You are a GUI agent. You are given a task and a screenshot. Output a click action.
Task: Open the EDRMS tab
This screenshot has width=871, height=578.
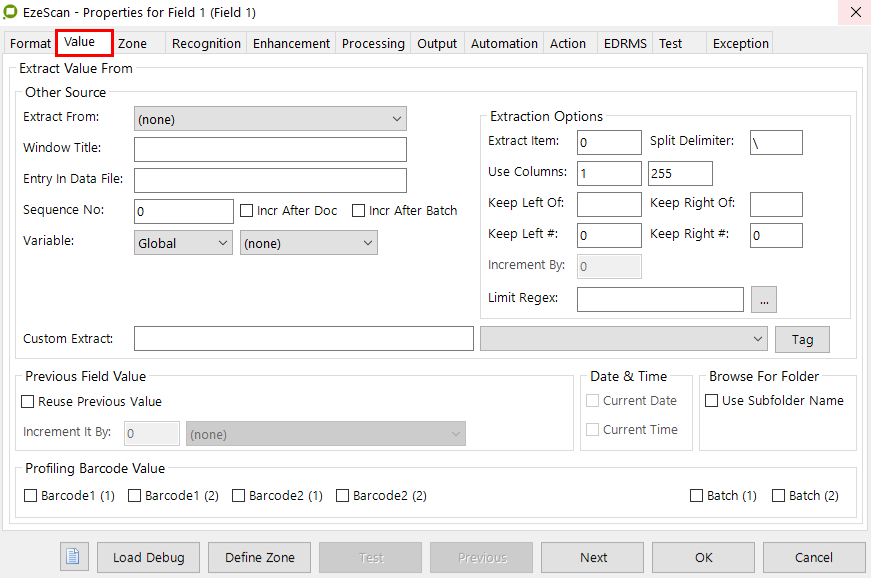click(625, 43)
